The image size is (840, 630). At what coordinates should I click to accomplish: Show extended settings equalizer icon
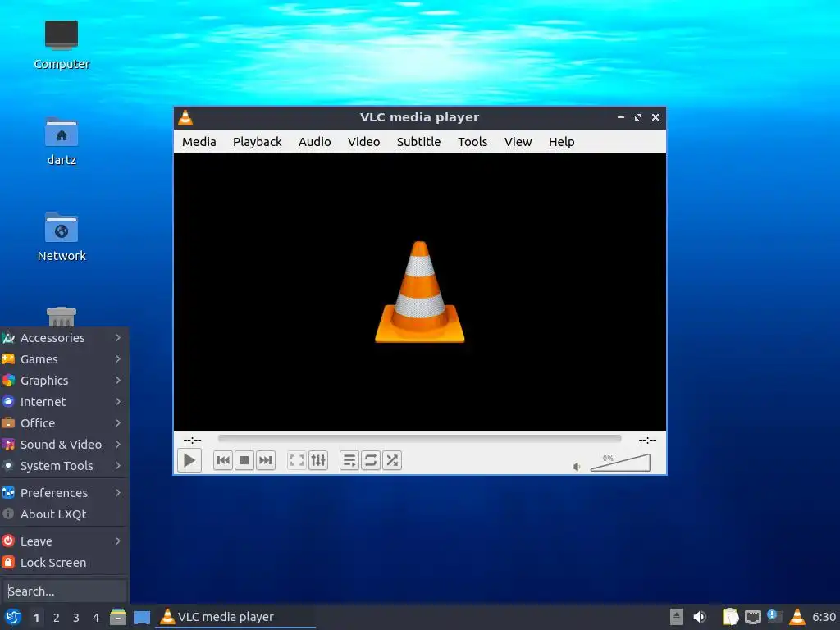pos(318,460)
